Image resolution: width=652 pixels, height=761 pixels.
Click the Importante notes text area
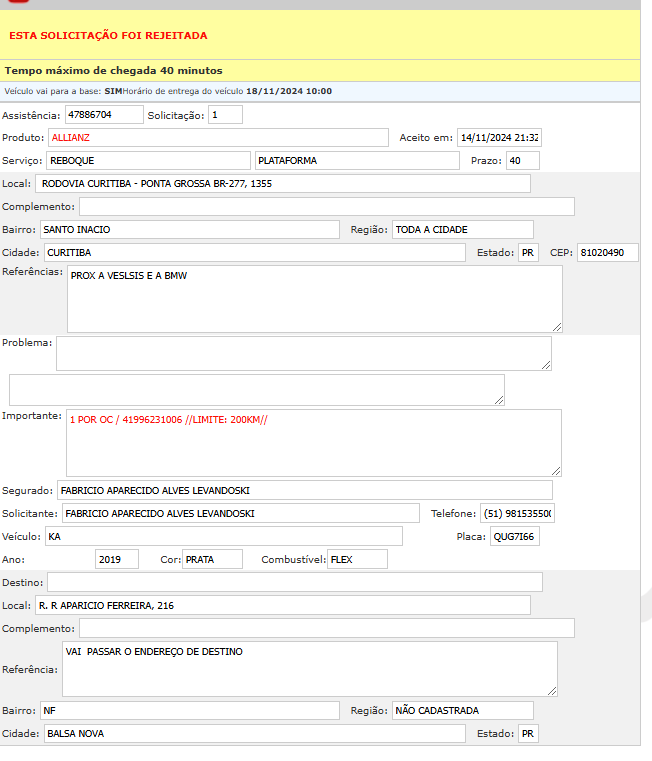[x=313, y=442]
